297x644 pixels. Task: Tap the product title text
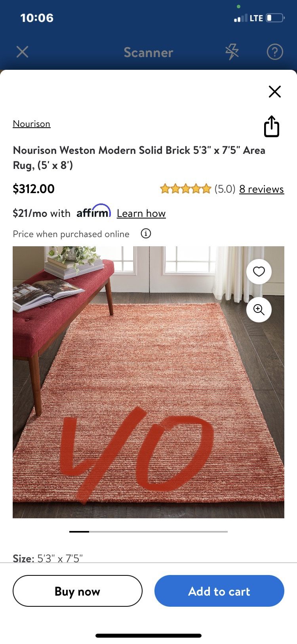[x=139, y=158]
